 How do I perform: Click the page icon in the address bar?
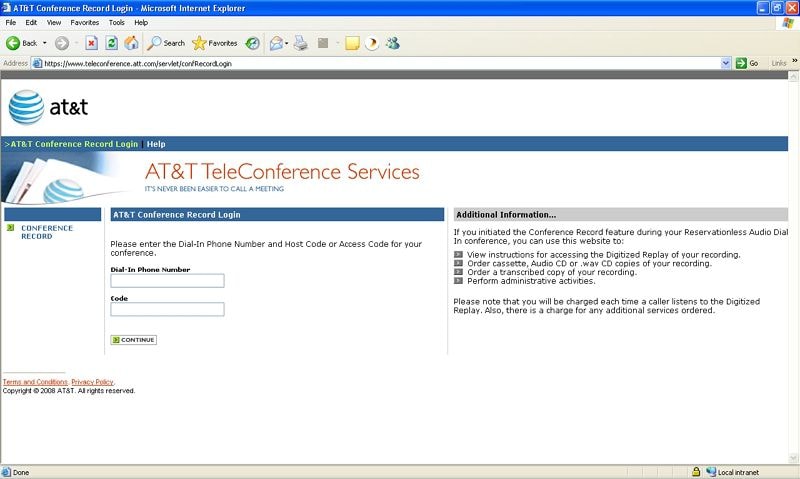(x=37, y=63)
